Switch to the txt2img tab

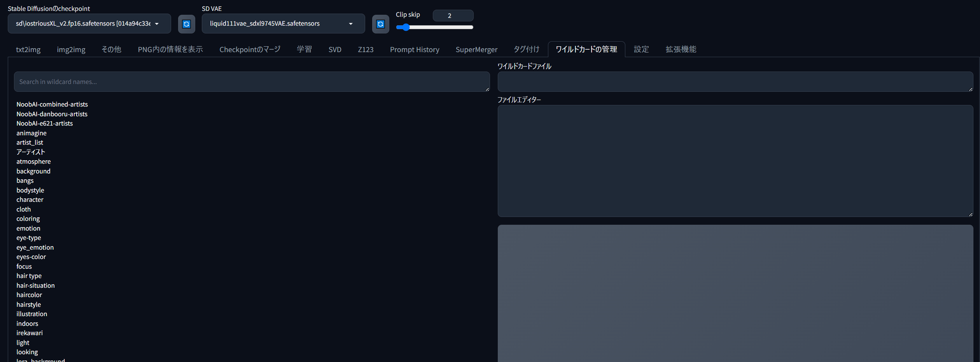point(28,49)
